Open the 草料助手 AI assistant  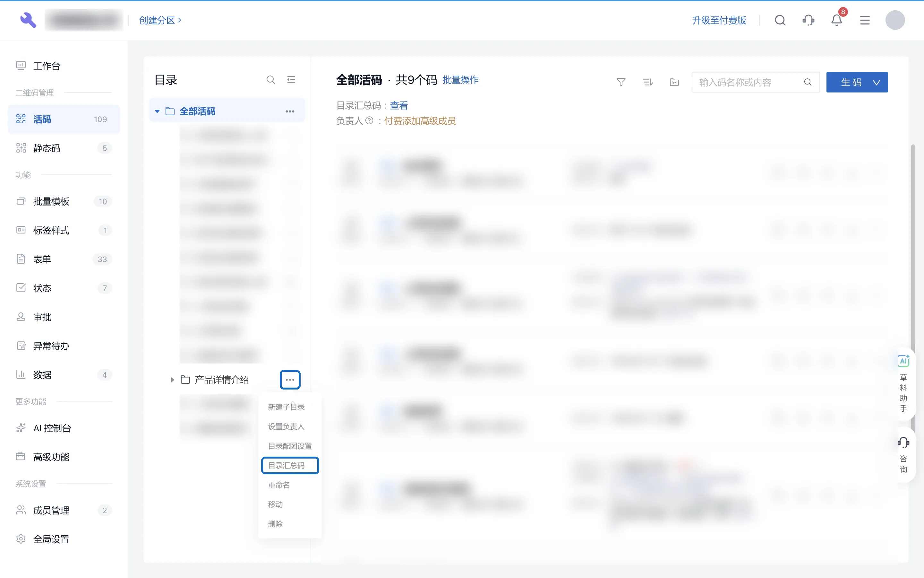coord(903,383)
